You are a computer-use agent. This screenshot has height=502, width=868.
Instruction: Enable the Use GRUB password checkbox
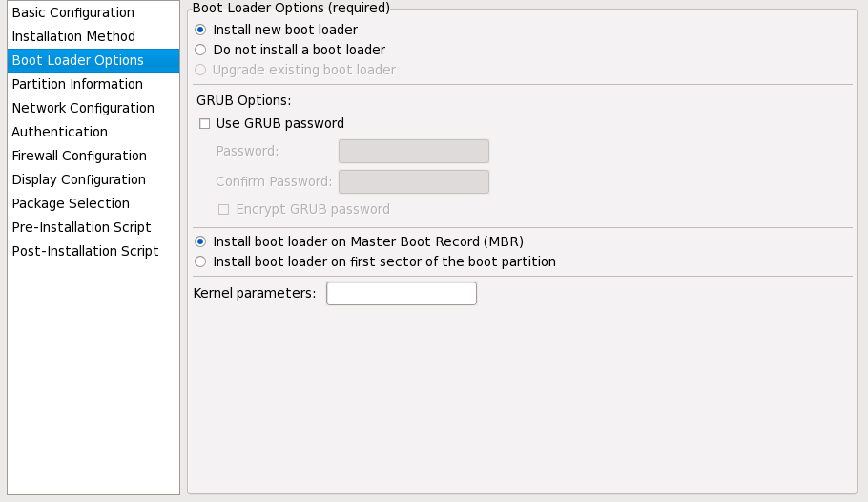pos(205,123)
